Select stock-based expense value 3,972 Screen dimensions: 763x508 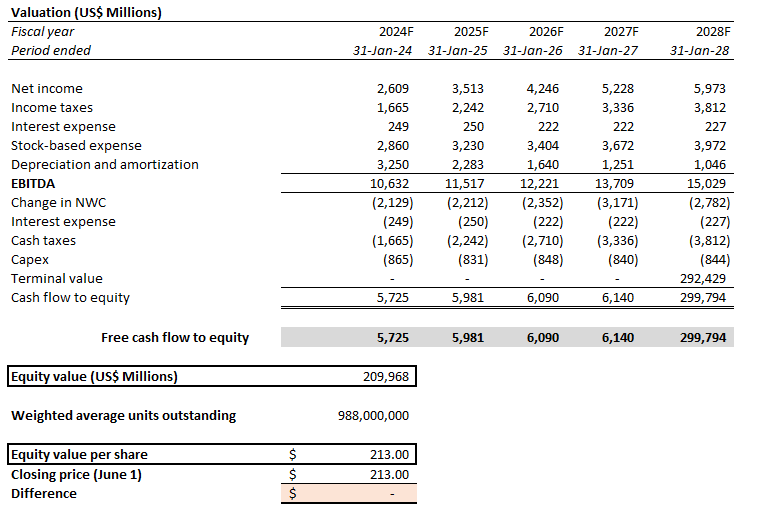coord(709,145)
